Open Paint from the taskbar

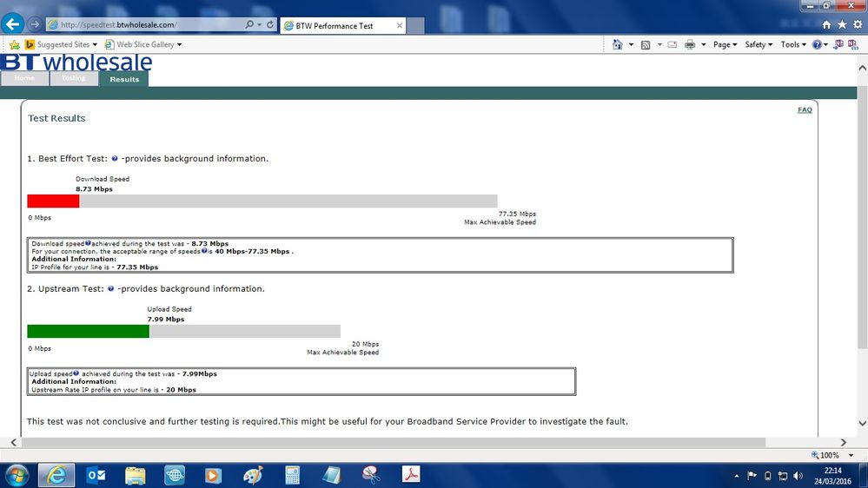point(253,475)
